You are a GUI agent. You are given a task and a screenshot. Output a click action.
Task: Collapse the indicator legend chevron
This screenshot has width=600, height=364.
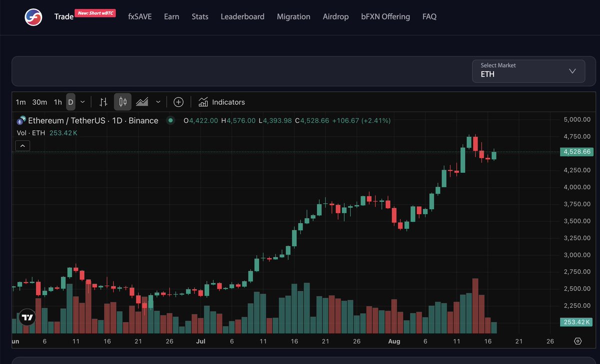(x=23, y=146)
